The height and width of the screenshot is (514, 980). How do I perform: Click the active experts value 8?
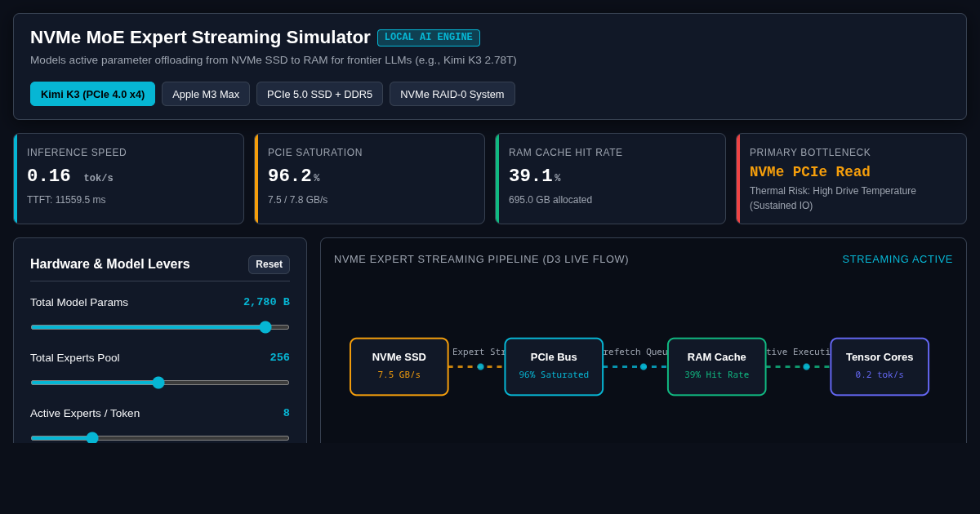(287, 413)
